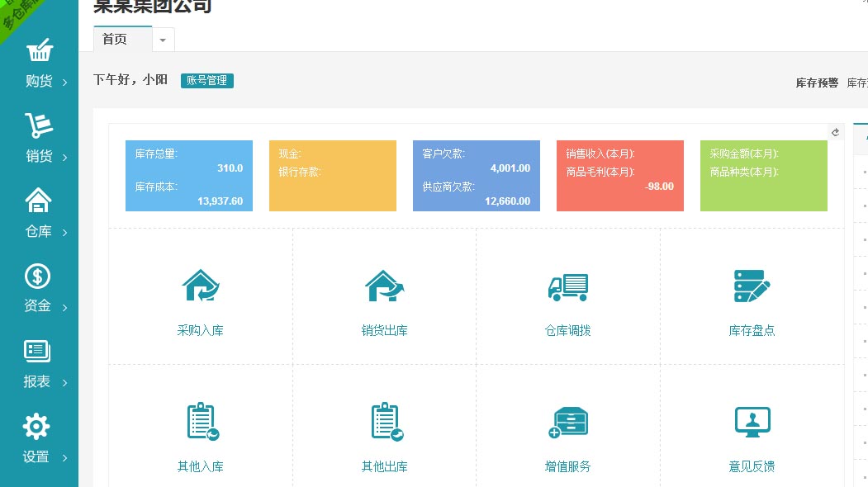Click the 销货出库 house arrow icon

click(x=384, y=286)
